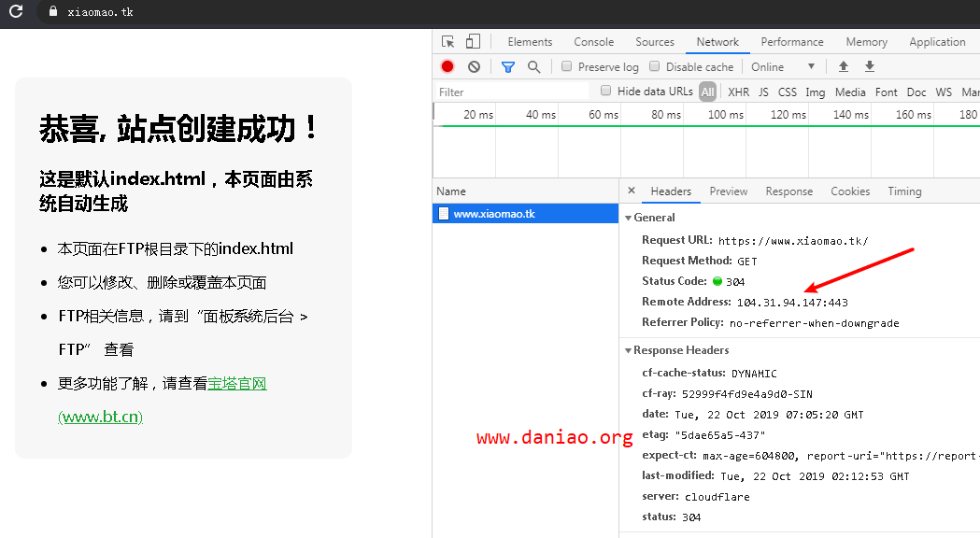Collapse the General section of Headers
The image size is (980, 538).
(x=630, y=217)
